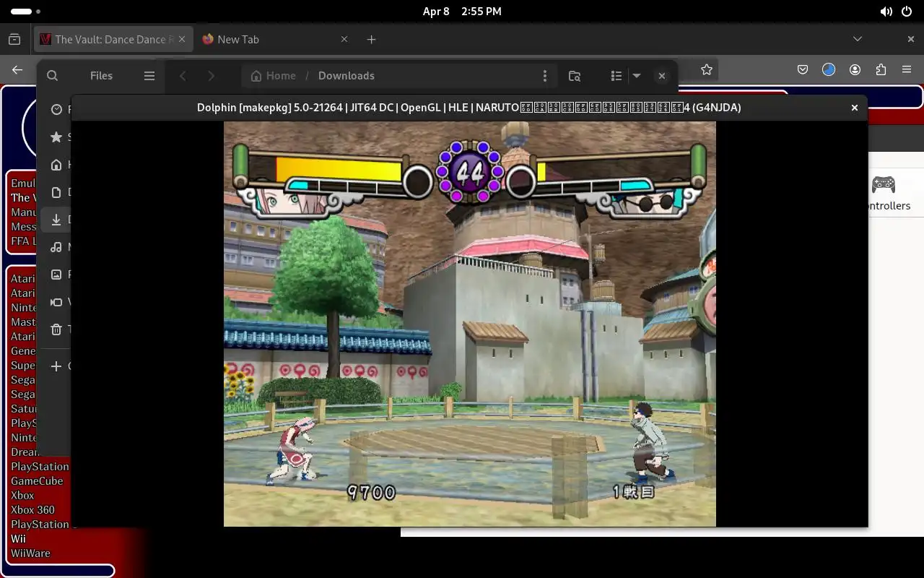Select the Downloads arrow icon in Files sidebar
Screen dimensions: 924x578
(x=56, y=220)
